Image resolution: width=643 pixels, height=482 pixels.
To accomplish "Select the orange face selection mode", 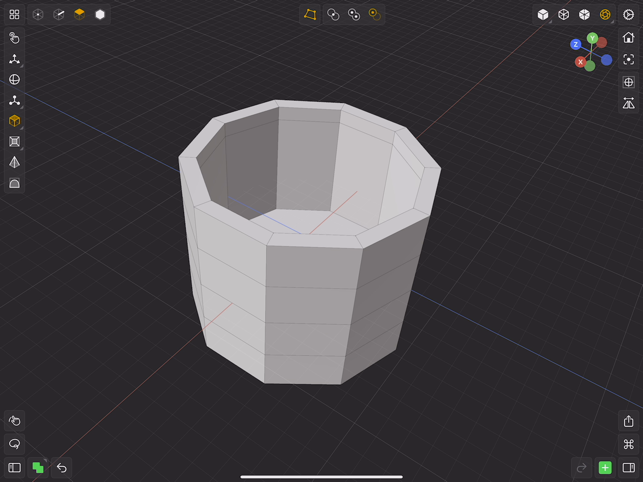I will point(79,14).
